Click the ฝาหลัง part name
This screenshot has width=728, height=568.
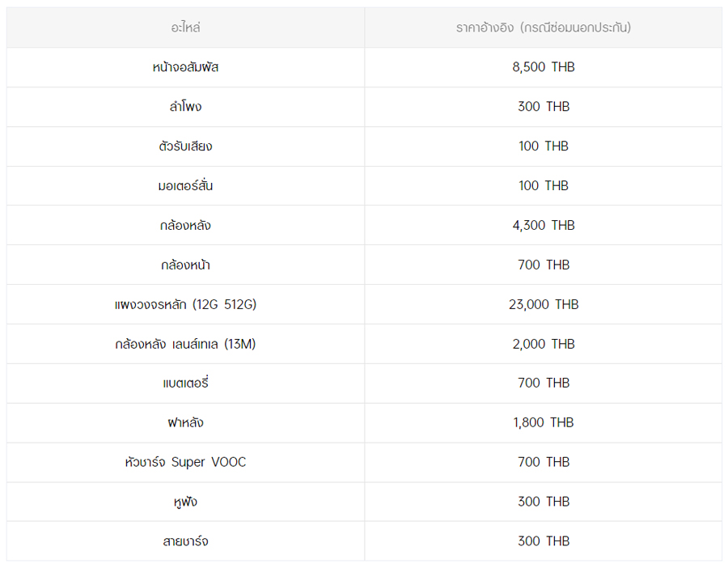pos(185,423)
